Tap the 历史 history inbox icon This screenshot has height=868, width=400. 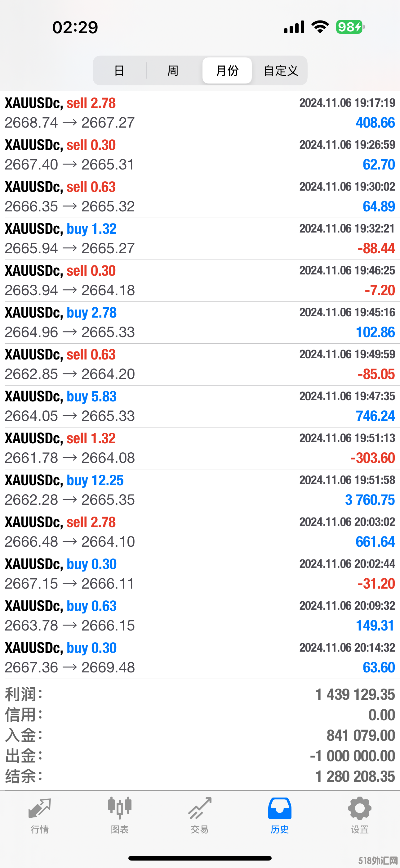coord(279,809)
